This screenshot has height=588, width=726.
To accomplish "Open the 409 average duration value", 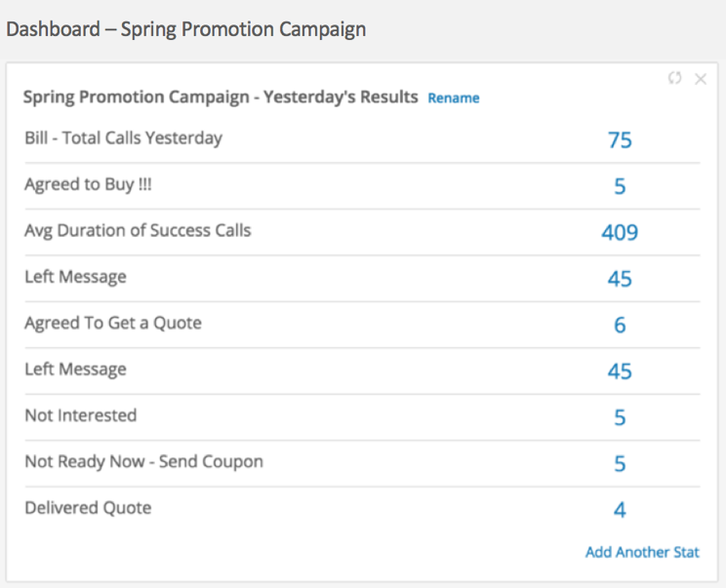I will pyautogui.click(x=620, y=233).
